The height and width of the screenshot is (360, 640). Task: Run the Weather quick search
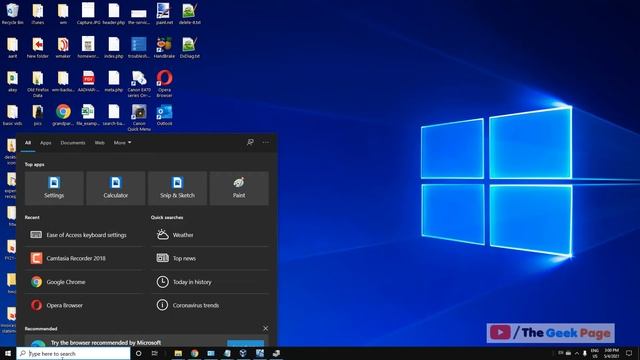pos(211,235)
